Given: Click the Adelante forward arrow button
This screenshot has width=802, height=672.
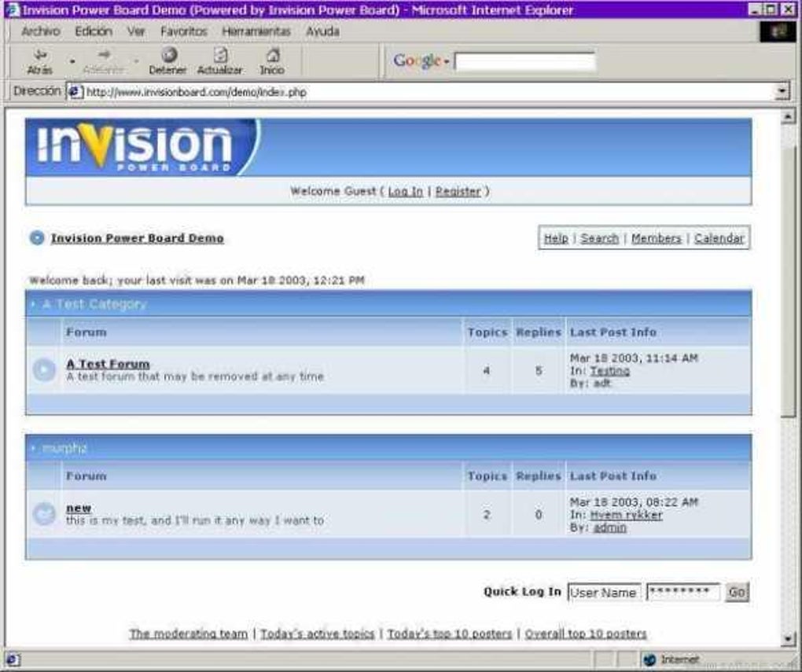Looking at the screenshot, I should point(103,61).
